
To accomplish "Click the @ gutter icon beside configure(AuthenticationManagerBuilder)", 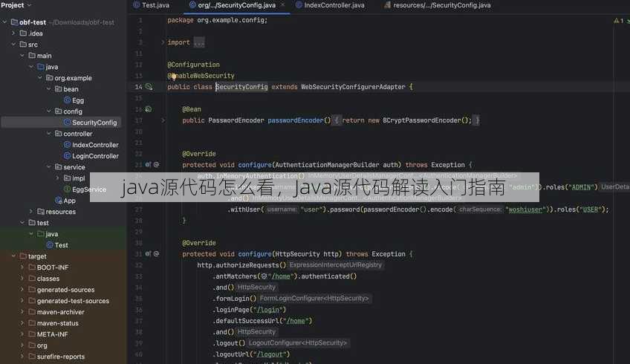I will pos(156,165).
